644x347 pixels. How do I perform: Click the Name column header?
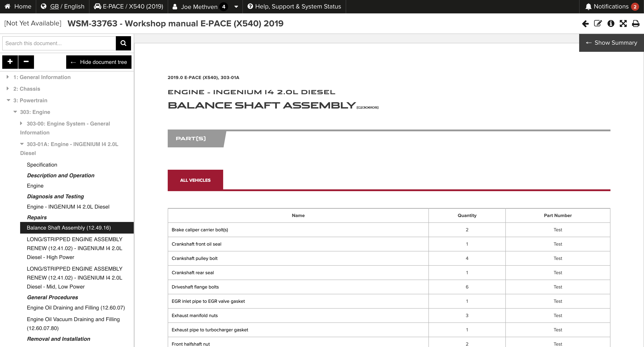[298, 215]
